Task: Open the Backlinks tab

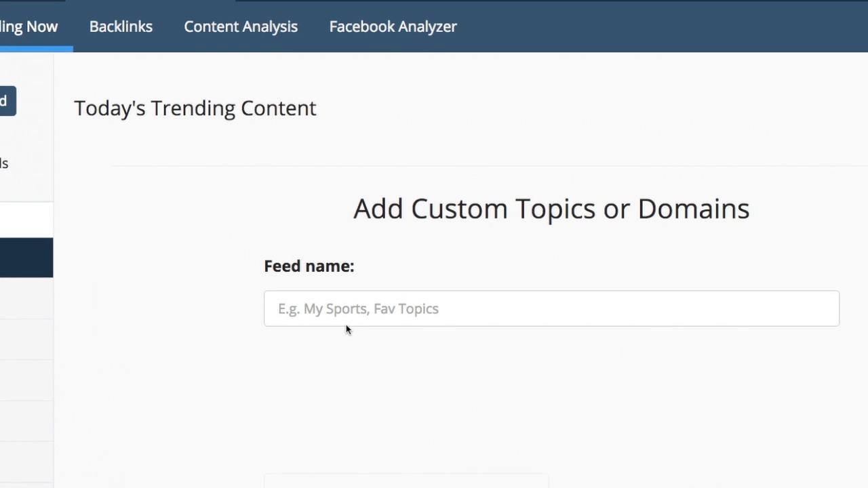Action: (121, 26)
